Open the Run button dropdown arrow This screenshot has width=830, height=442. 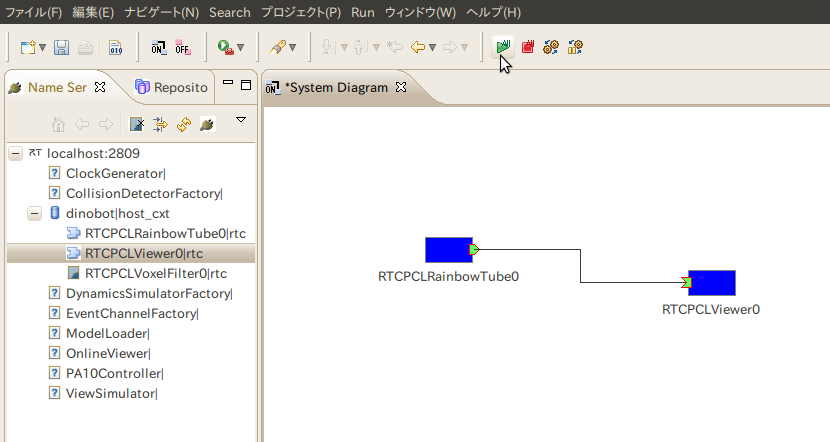pyautogui.click(x=240, y=48)
